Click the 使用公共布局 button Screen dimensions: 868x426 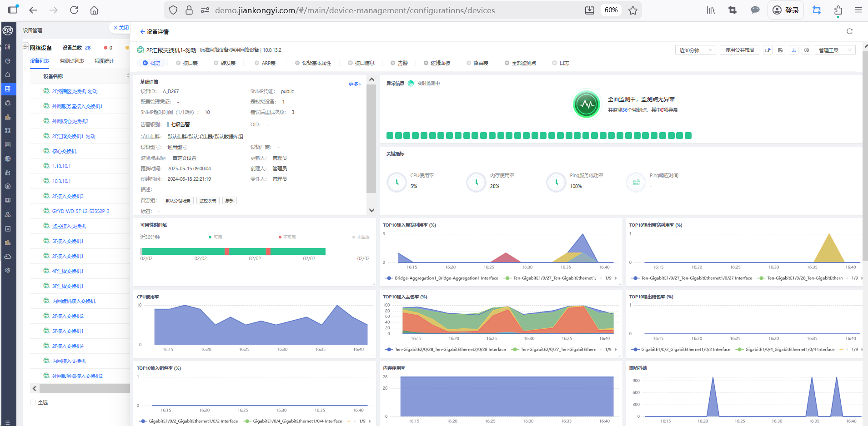(x=739, y=50)
